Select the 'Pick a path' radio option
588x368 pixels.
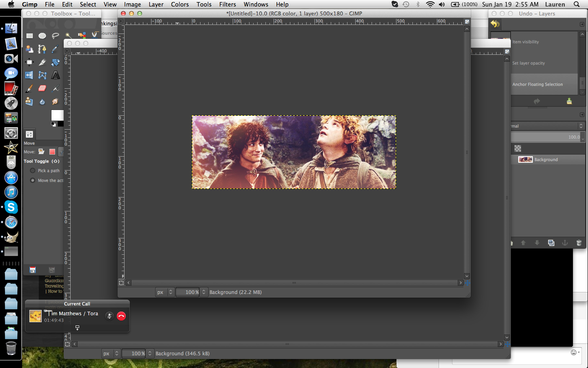tap(33, 171)
